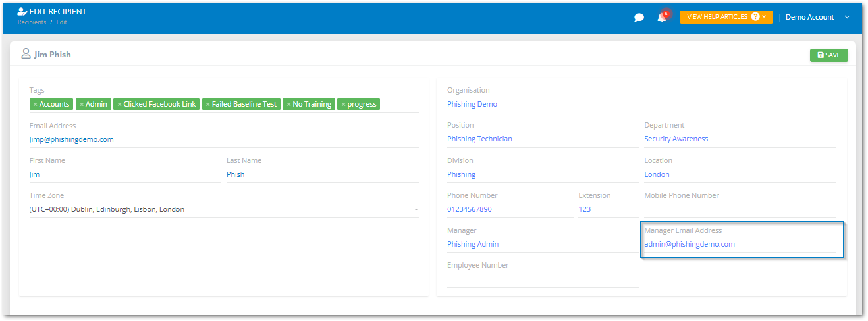Screen dimensions: 868x321
Task: Click the Save button
Action: point(828,55)
